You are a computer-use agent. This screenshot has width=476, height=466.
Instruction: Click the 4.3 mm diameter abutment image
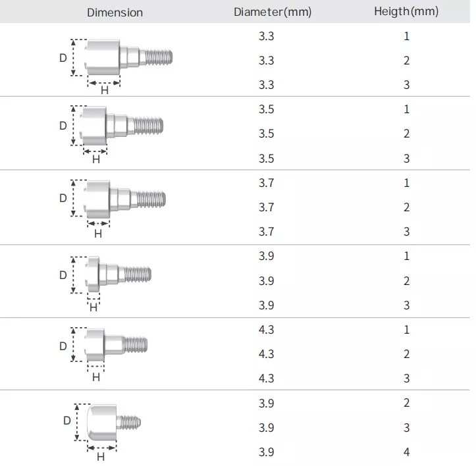(116, 344)
